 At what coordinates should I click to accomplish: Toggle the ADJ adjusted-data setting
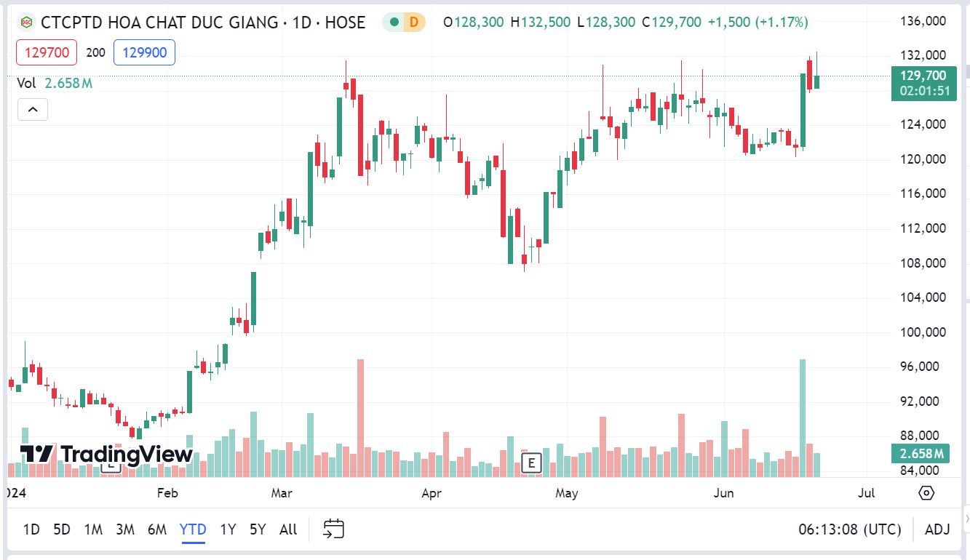coord(937,529)
